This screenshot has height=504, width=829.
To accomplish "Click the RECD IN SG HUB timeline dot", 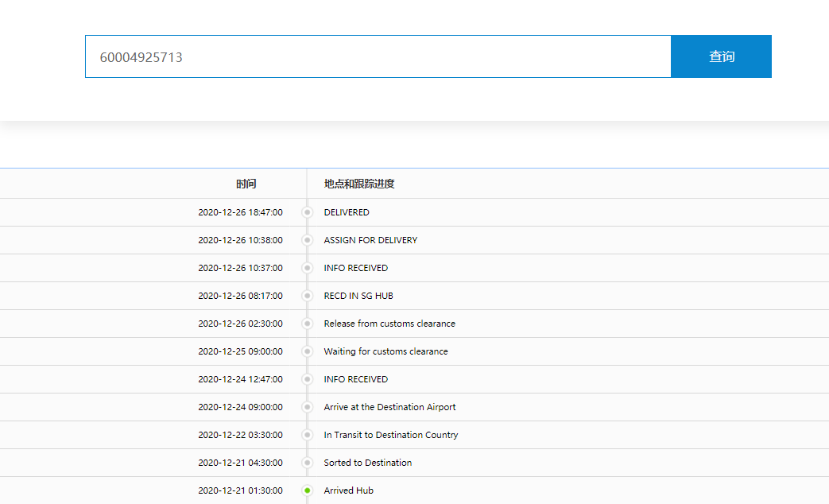I will 308,296.
